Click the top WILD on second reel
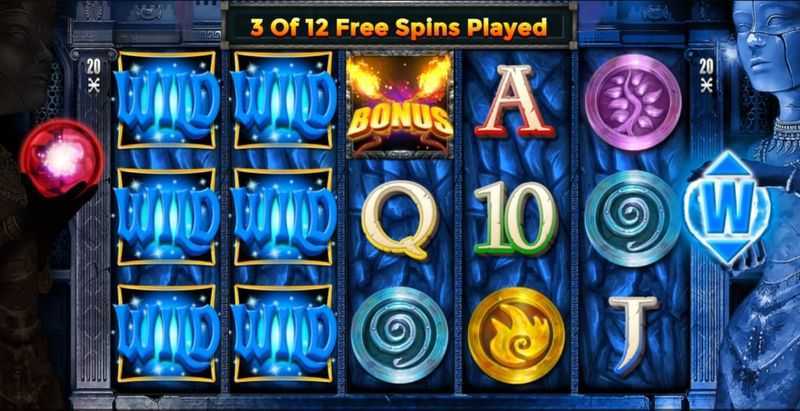 coord(283,100)
